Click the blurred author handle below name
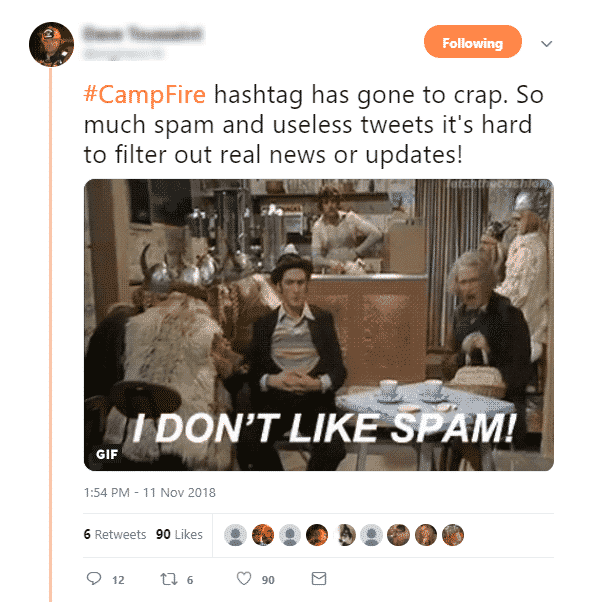Screen dimensions: 590x602 (124, 54)
